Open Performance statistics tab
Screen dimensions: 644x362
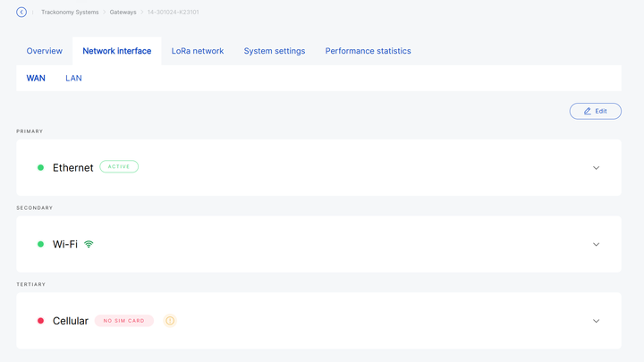(x=368, y=51)
